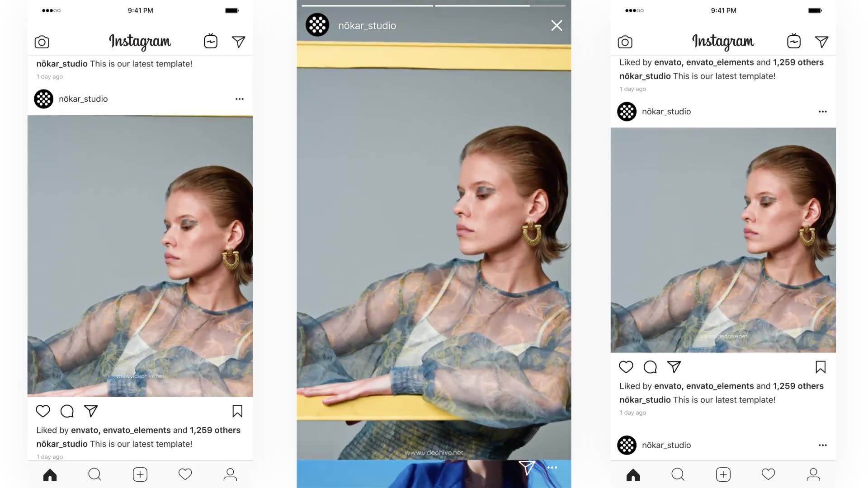The image size is (868, 488).
Task: Tap the Instagram home icon
Action: [x=50, y=474]
